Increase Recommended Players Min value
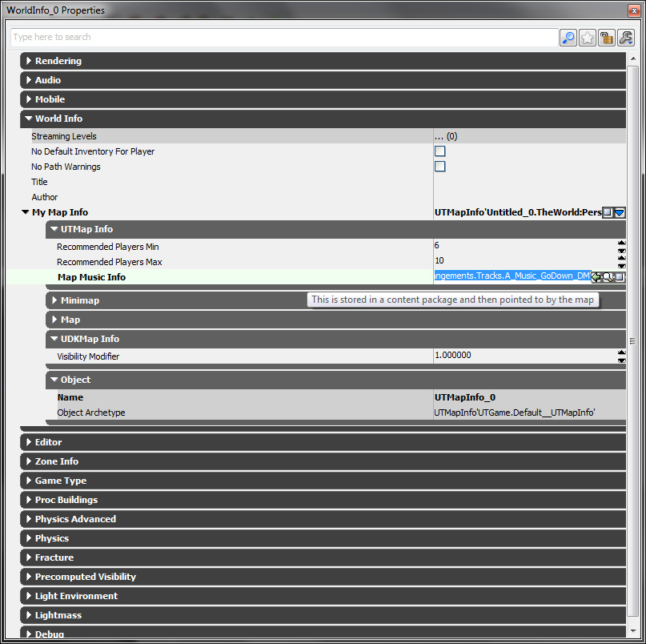646x644 pixels. click(x=621, y=243)
